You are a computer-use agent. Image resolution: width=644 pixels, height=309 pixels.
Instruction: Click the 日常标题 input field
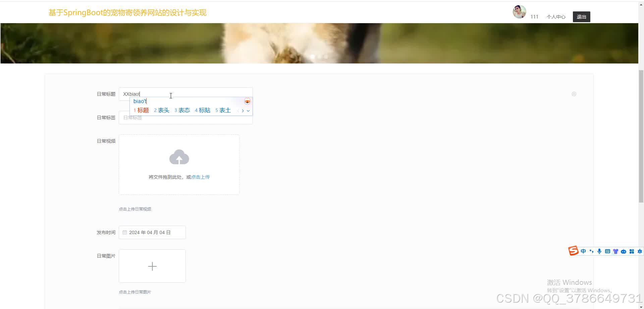point(185,94)
